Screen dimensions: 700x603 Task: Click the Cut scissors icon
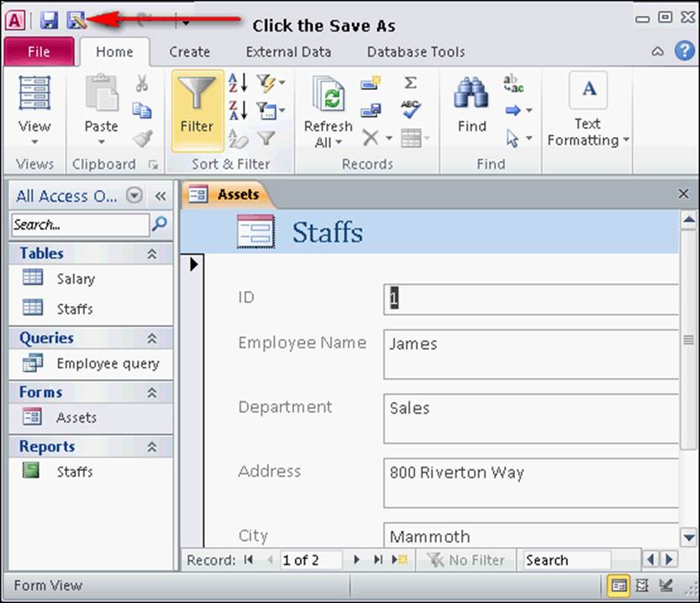tap(142, 83)
